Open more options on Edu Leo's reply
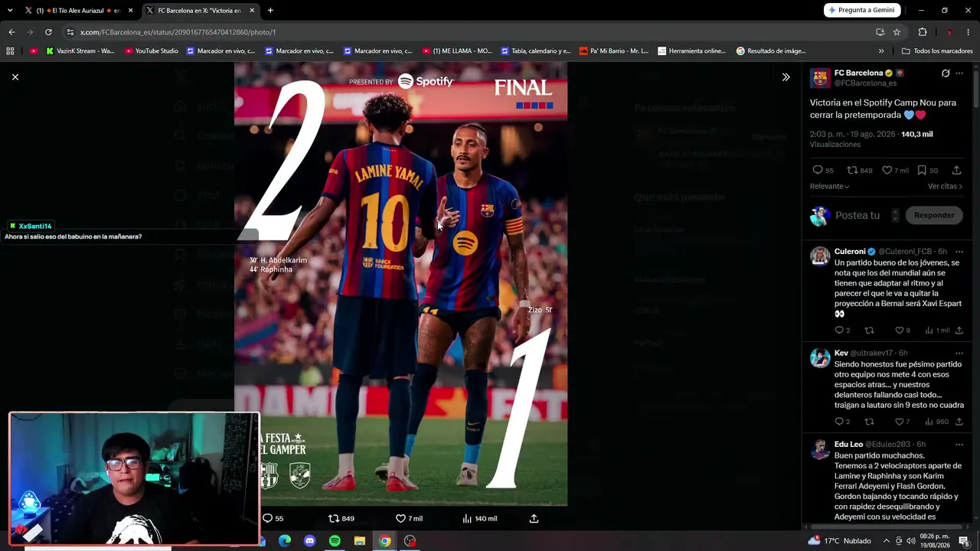The height and width of the screenshot is (551, 980). coord(959,445)
